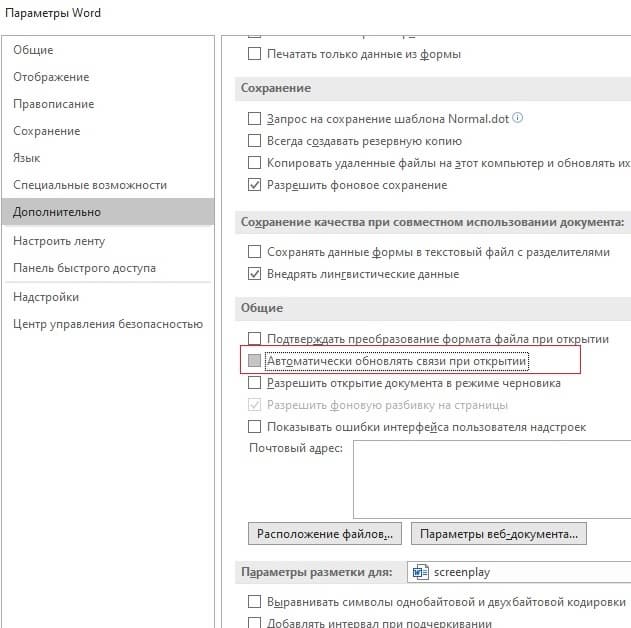Open the 'Правописание' settings section
Viewport: 631px width, 628px height.
click(53, 104)
